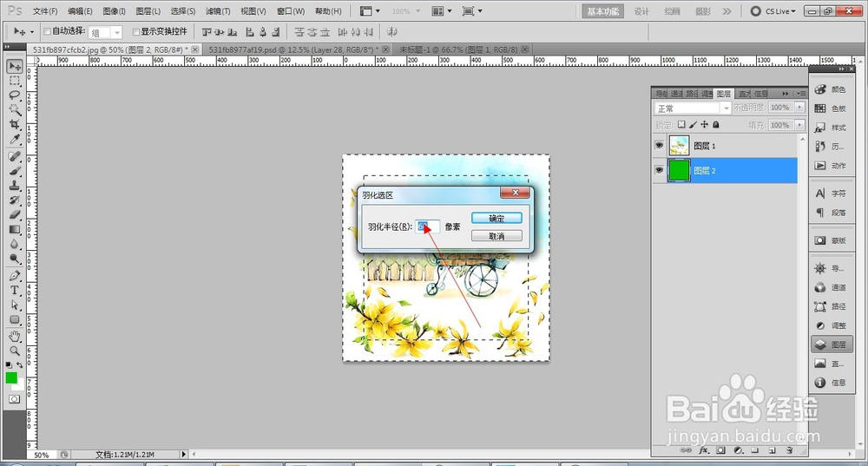
Task: Select the Rectangle shape tool
Action: (15, 319)
